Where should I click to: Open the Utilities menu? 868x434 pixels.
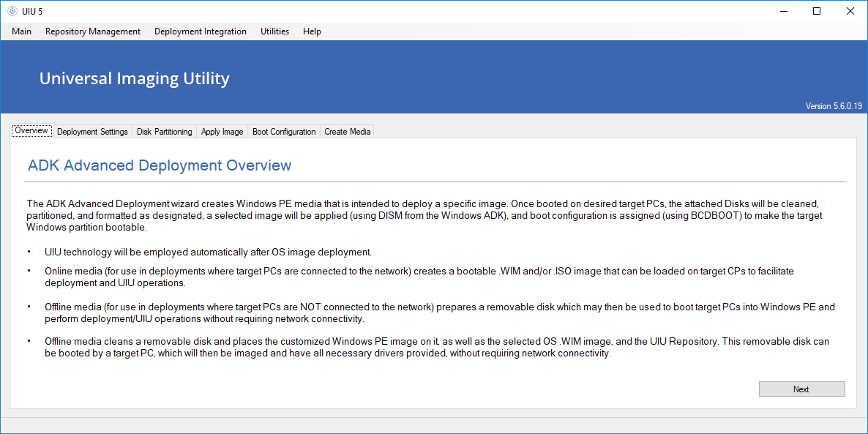[274, 31]
